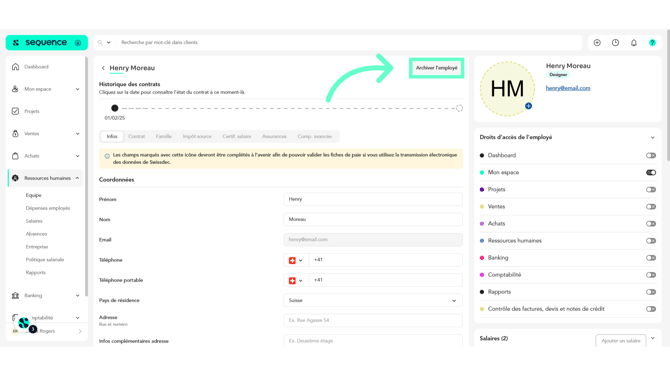Click the Projets checkbox icon in sidebar
This screenshot has width=670, height=376.
point(15,111)
